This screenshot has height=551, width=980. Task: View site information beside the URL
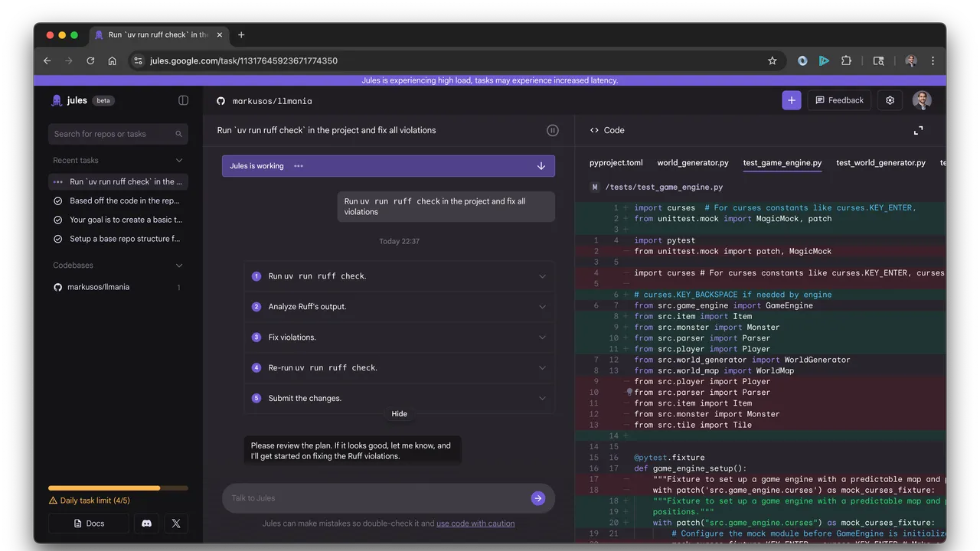pyautogui.click(x=138, y=60)
